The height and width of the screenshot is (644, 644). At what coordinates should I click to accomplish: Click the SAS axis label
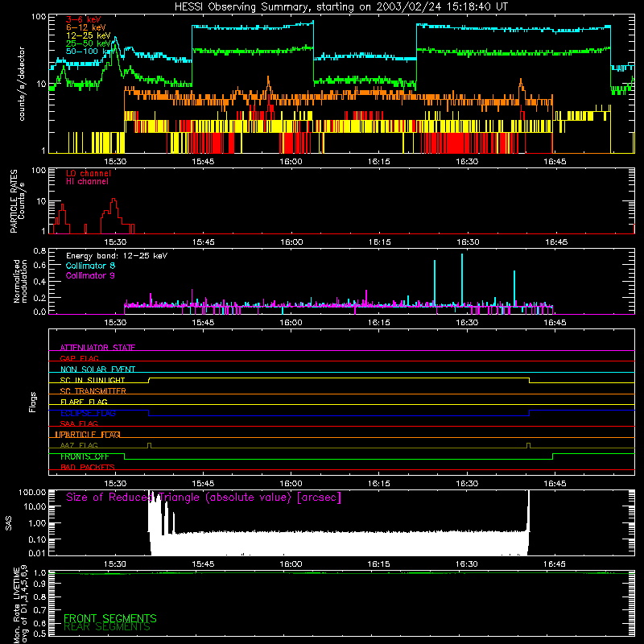[x=8, y=523]
